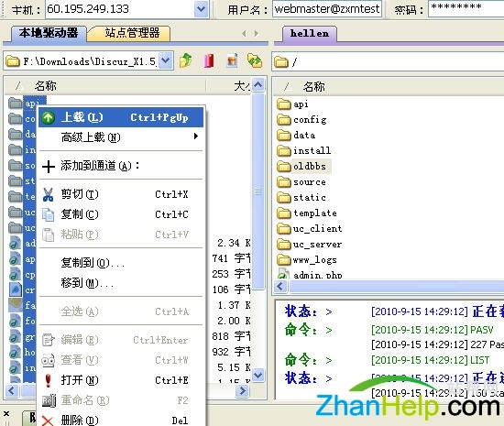Open the host address dropdown arrow
504x426 pixels.
(202, 8)
